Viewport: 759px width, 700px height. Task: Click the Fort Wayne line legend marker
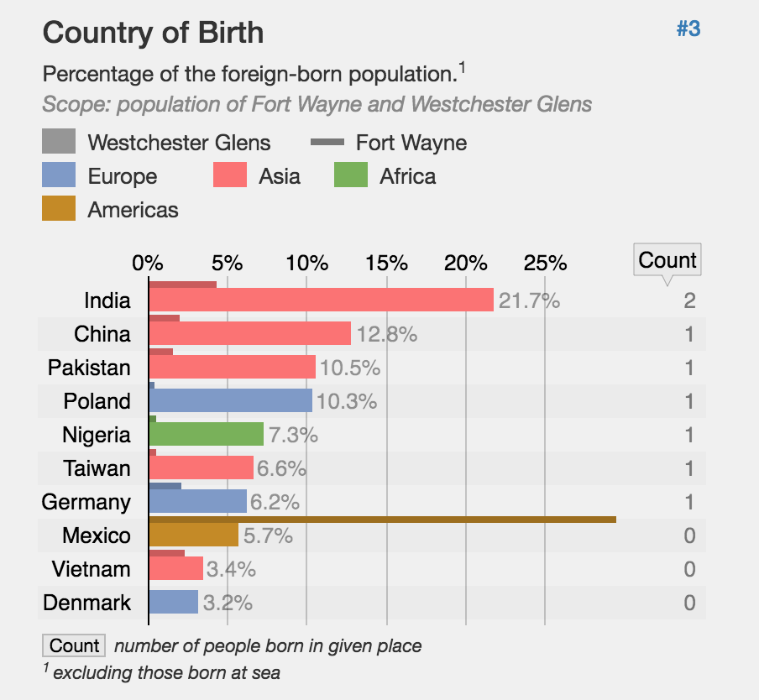point(328,143)
